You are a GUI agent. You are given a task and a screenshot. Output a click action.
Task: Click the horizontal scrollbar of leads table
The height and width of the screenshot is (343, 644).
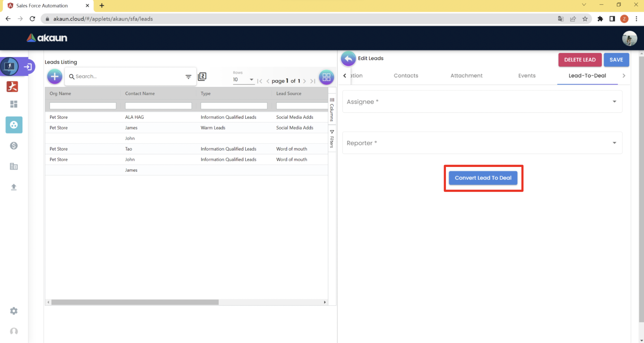pyautogui.click(x=135, y=302)
